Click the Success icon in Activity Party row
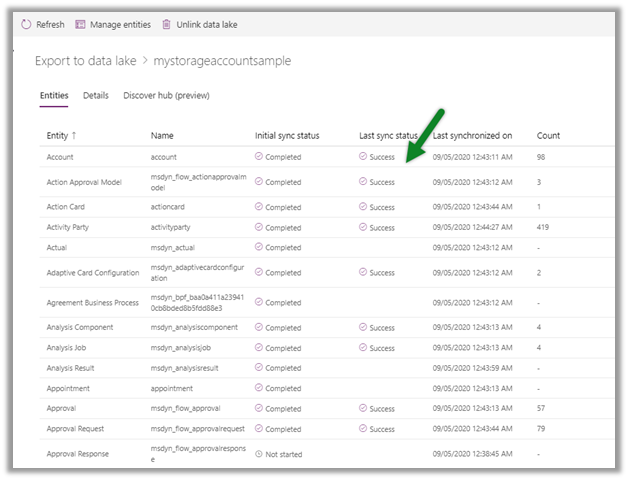 (x=363, y=227)
